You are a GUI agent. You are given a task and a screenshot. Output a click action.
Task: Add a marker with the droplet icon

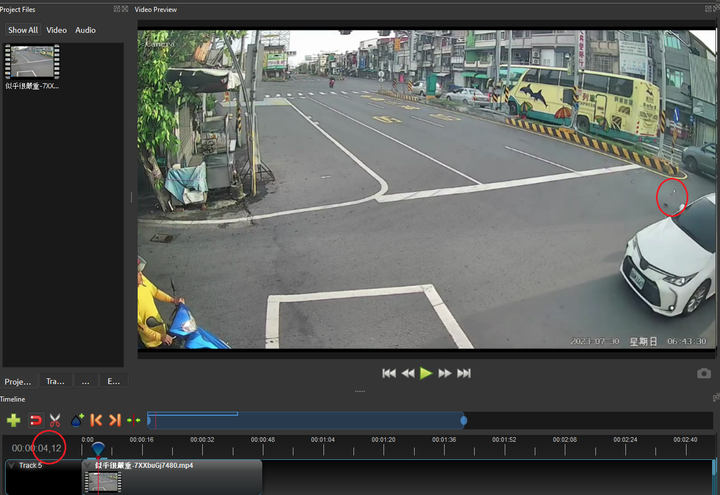[77, 420]
